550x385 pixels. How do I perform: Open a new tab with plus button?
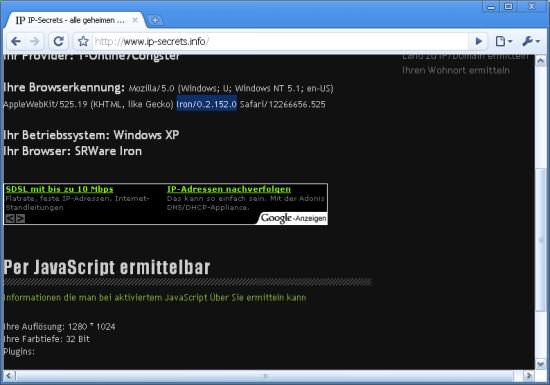point(155,20)
